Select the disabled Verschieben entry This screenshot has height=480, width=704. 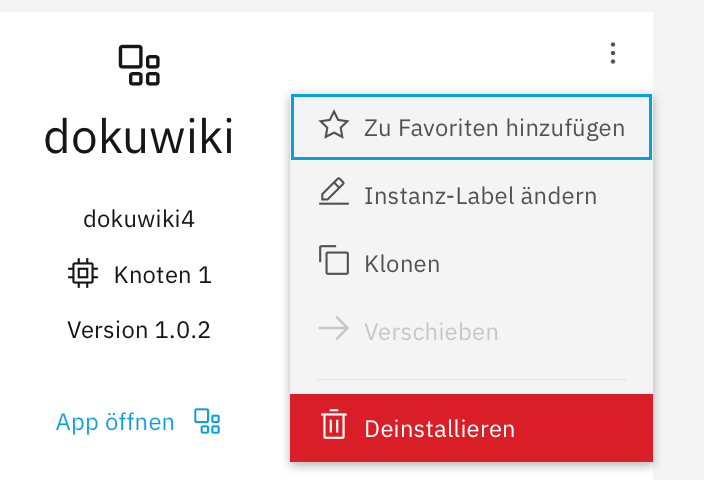pos(471,332)
